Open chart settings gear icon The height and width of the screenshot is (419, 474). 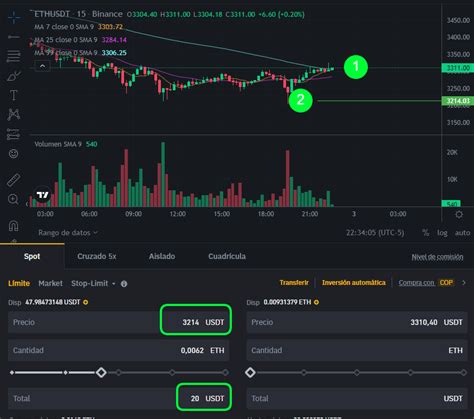(459, 214)
